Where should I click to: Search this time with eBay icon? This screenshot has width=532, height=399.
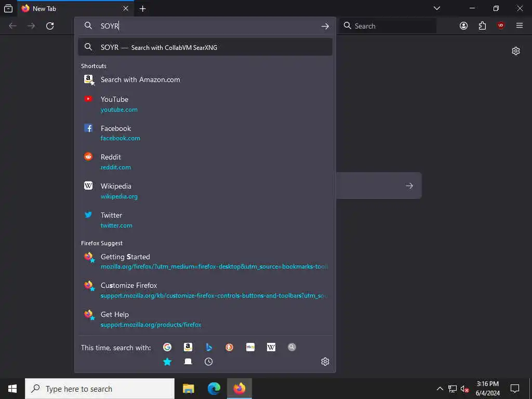pos(250,347)
